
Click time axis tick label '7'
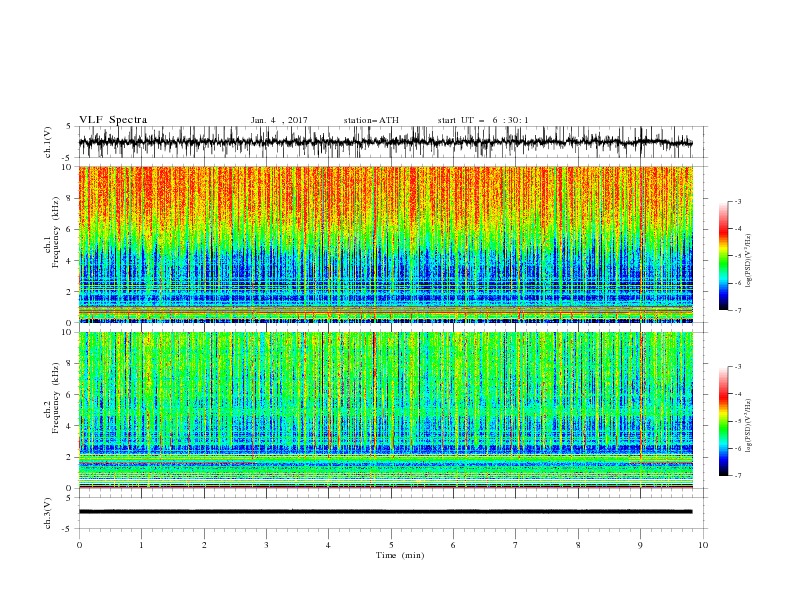coord(516,545)
